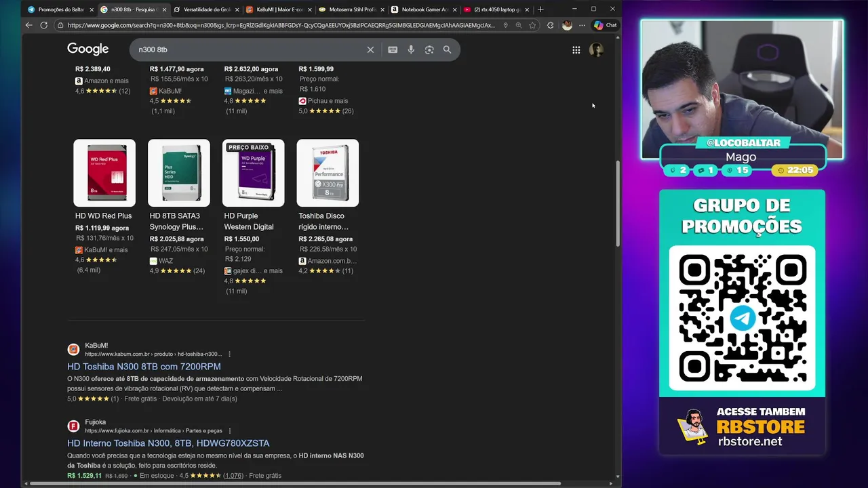Click the Pichau e mais seller label
Image resolution: width=868 pixels, height=488 pixels.
pos(327,101)
